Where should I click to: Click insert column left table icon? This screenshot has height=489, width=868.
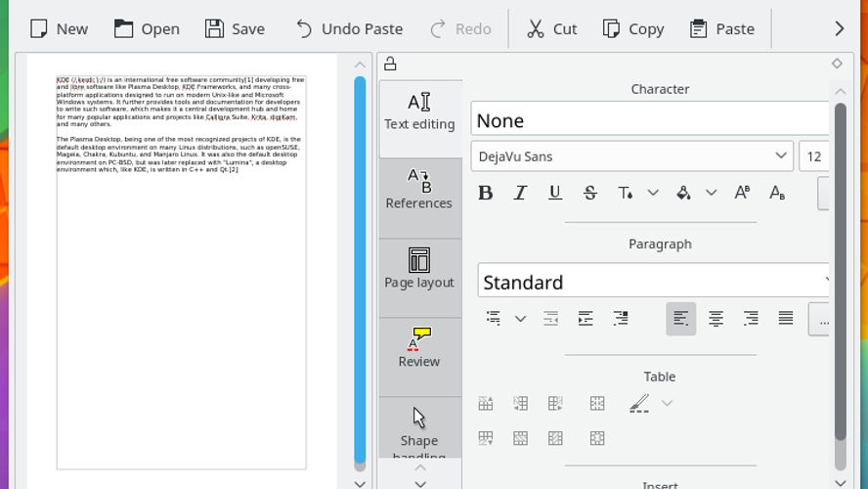point(520,403)
